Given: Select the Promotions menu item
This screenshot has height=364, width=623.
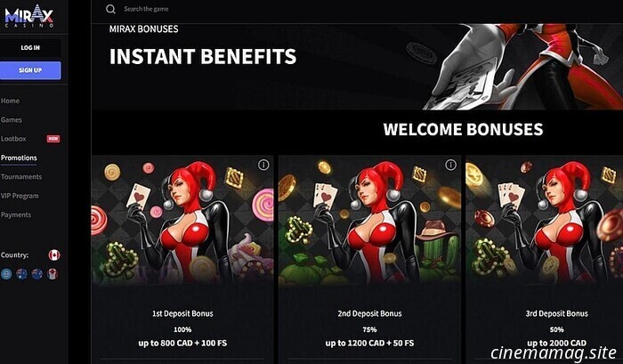Looking at the screenshot, I should (19, 158).
